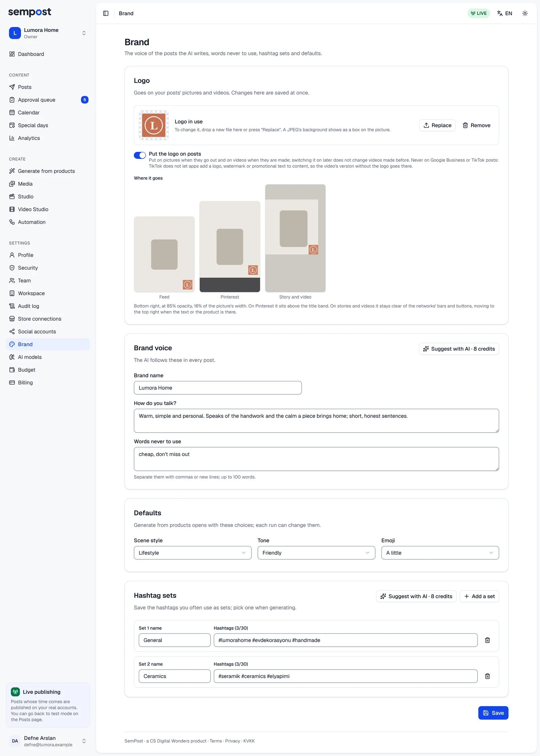
Task: Open the Scene style dropdown
Action: pyautogui.click(x=192, y=553)
